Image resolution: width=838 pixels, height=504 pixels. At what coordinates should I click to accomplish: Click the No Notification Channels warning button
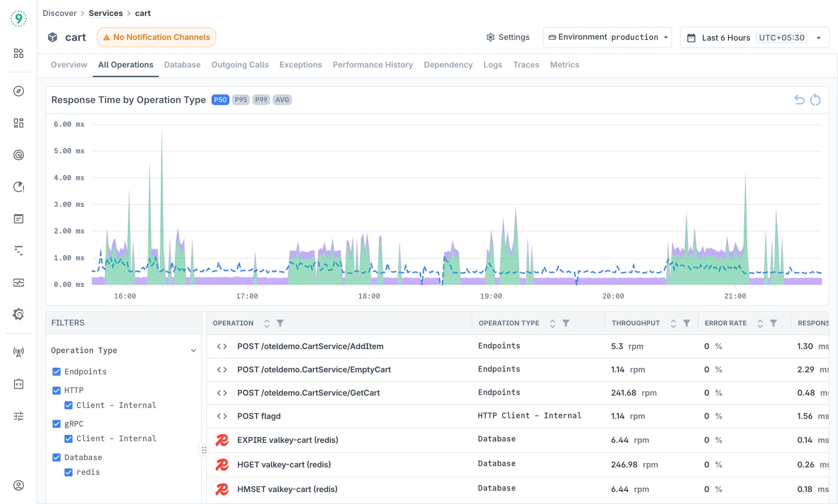(x=156, y=37)
